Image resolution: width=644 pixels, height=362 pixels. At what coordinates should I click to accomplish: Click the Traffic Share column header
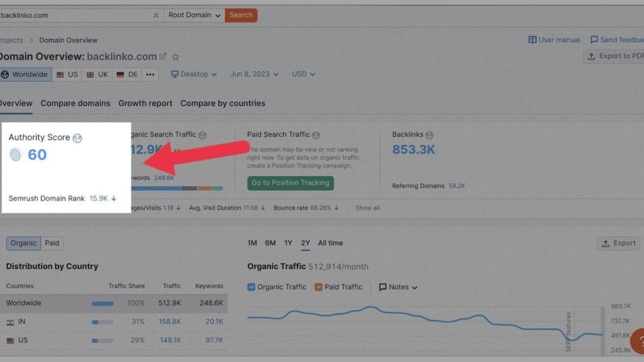(x=127, y=286)
